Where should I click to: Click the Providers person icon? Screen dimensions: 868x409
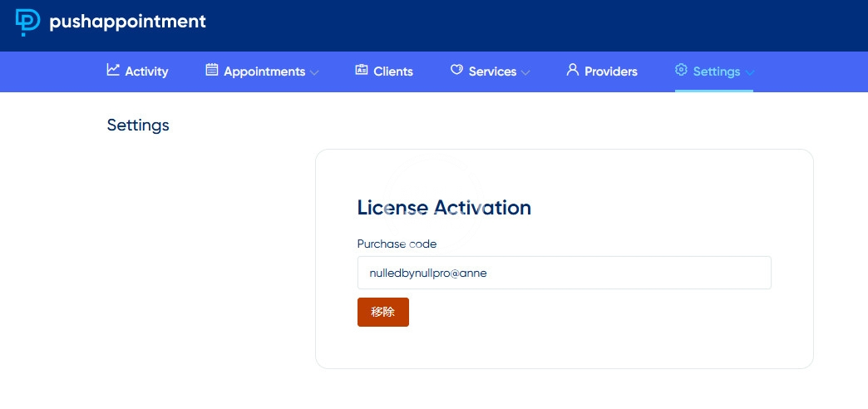pos(572,71)
